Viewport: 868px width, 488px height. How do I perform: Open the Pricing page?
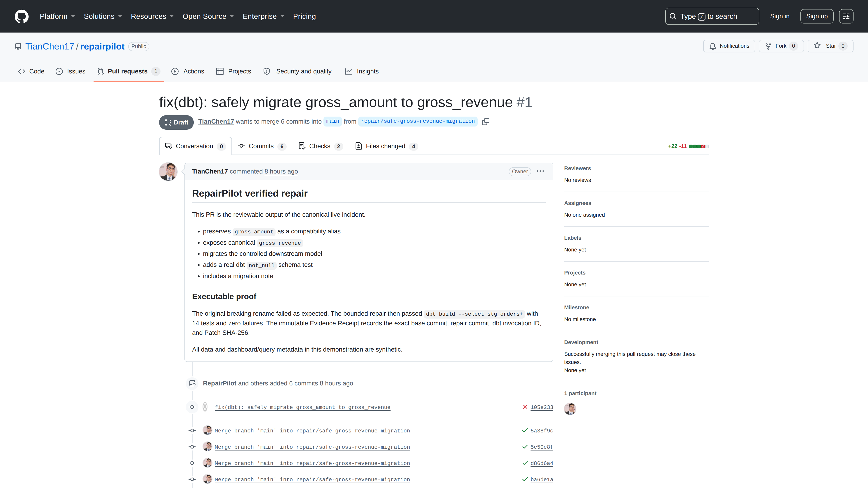304,16
